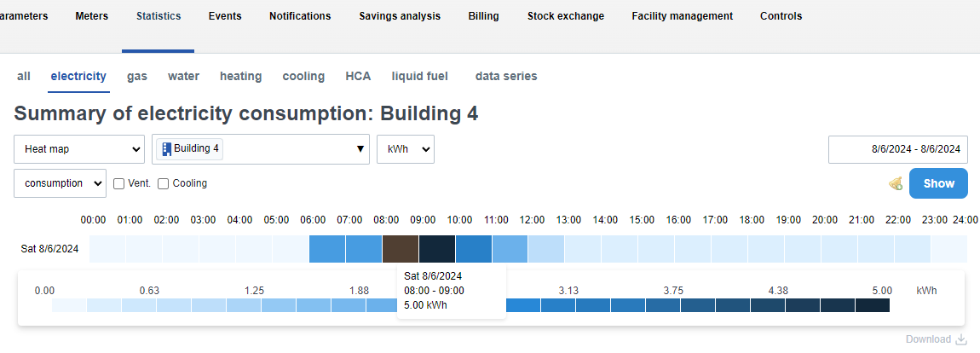Expand the Building 4 selector dropdown
Image resolution: width=980 pixels, height=353 pixels.
pyautogui.click(x=359, y=148)
